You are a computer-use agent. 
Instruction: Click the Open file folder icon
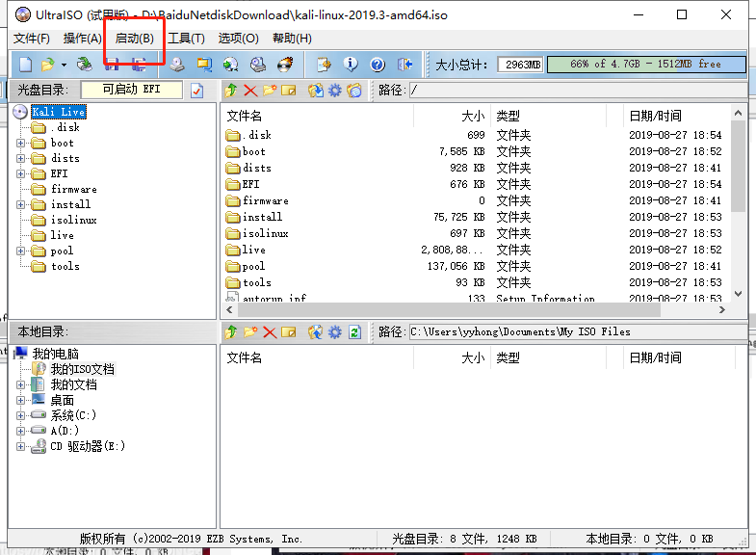tap(48, 65)
